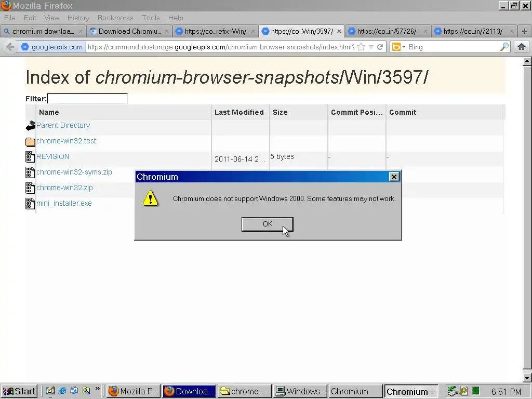Click the page scrollbar down arrow
Screen dimensions: 532x399
[x=527, y=377]
